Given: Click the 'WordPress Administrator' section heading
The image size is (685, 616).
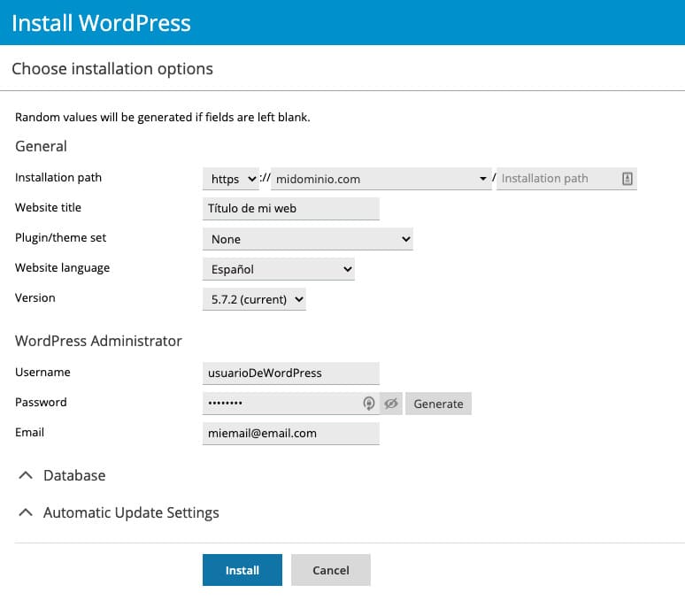Looking at the screenshot, I should click(x=98, y=341).
